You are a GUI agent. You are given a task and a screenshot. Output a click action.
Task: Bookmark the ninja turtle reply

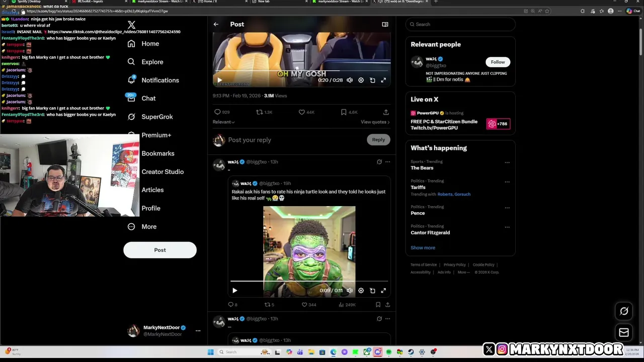(x=378, y=305)
